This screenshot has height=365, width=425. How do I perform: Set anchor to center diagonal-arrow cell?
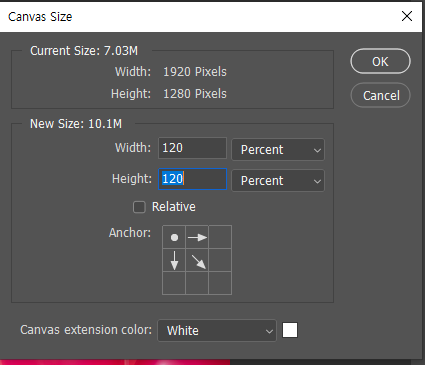tap(197, 260)
